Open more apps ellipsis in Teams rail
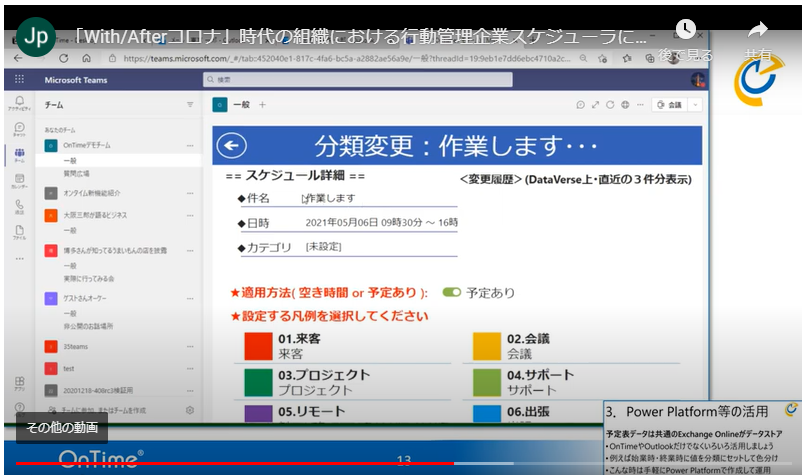The height and width of the screenshot is (475, 802). 19,259
